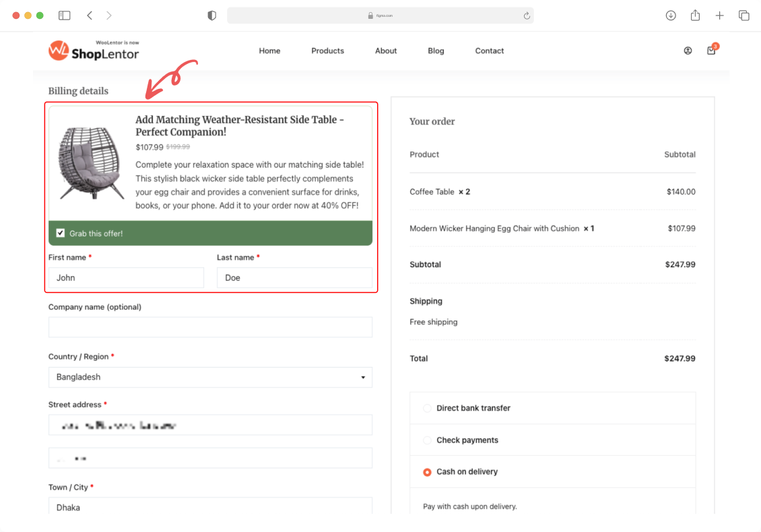The height and width of the screenshot is (532, 761).
Task: Click the First name field
Action: [x=126, y=277]
